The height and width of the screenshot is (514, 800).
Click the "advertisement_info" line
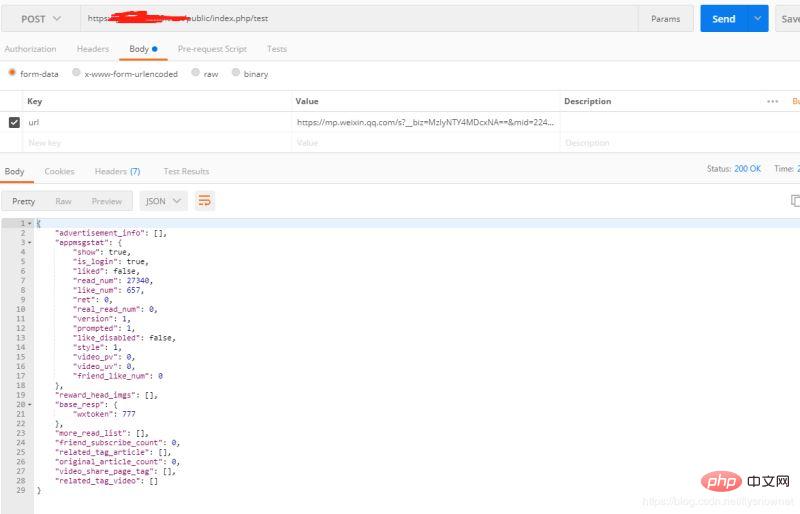pos(111,233)
